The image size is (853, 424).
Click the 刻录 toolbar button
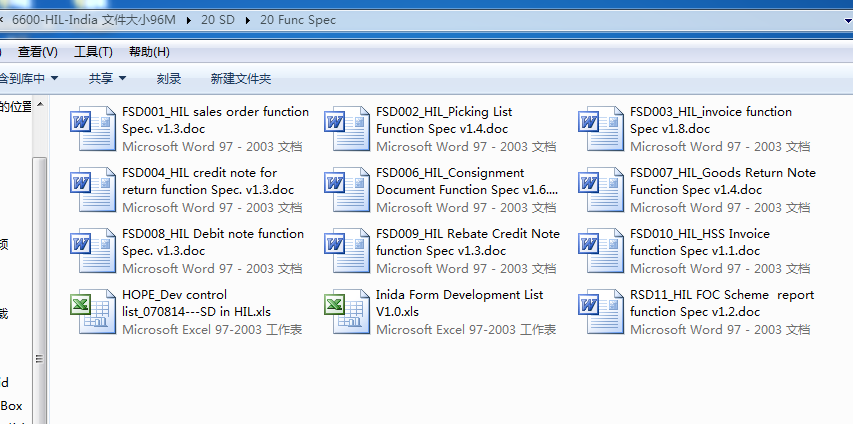169,78
